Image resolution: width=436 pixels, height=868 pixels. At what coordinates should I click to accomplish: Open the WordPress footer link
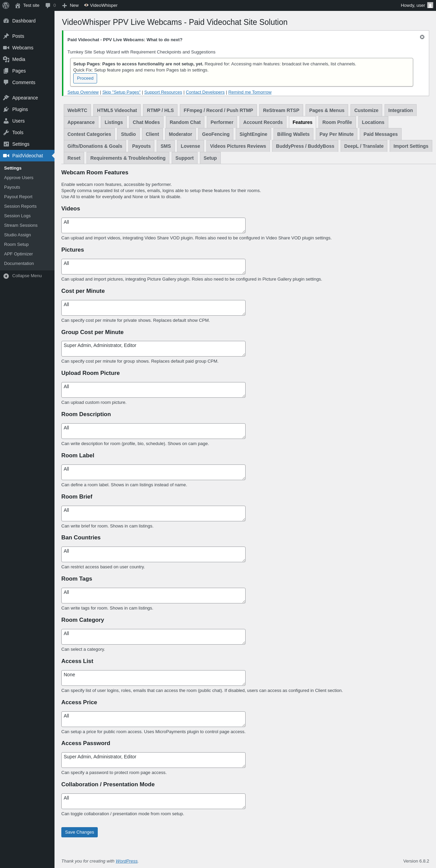(x=127, y=861)
